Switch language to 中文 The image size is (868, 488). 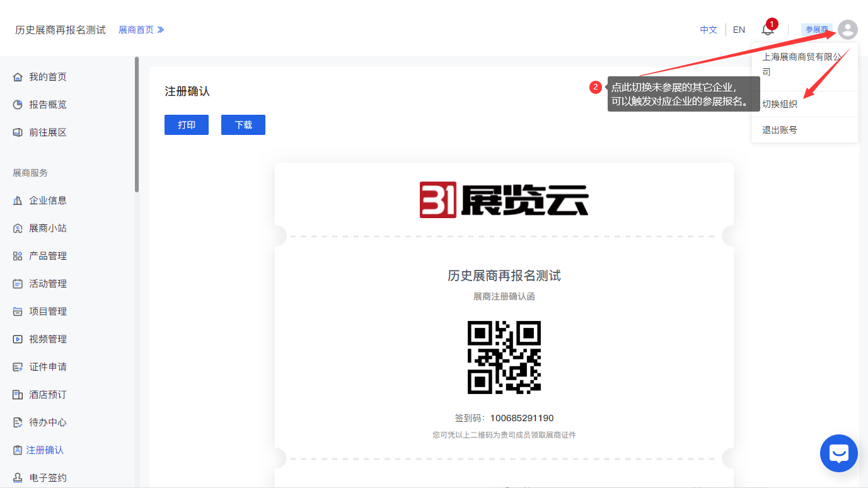pyautogui.click(x=709, y=30)
